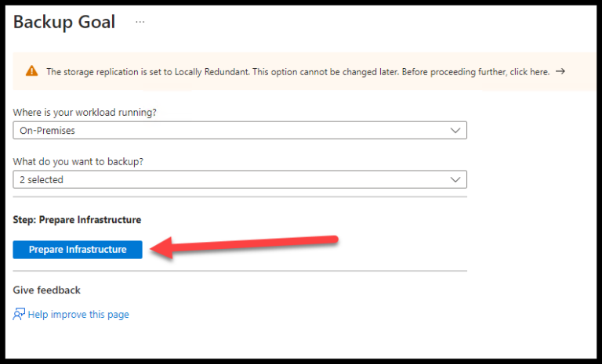Click the "Step: Prepare Infrastructure" heading
This screenshot has height=364, width=602.
77,220
